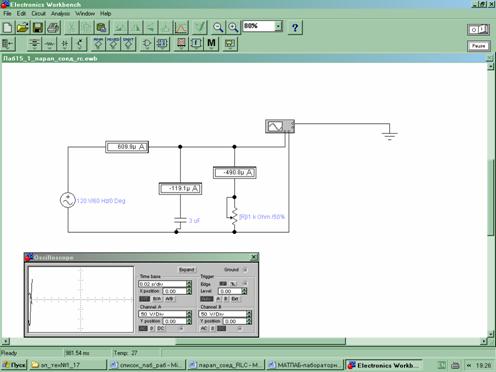Screen dimensions: 496x372
Task: Adjust Trigger Level stepper arrows
Action: click(244, 291)
